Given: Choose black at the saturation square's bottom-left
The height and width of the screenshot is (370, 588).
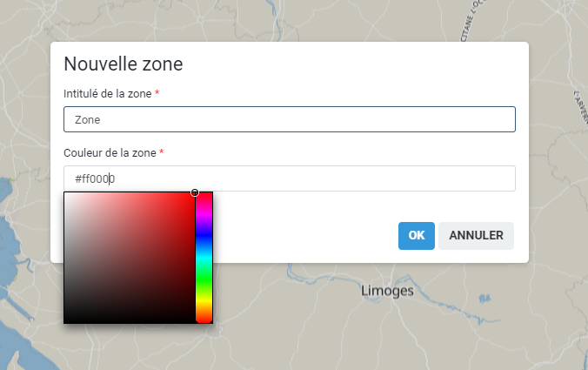Looking at the screenshot, I should pos(66,321).
